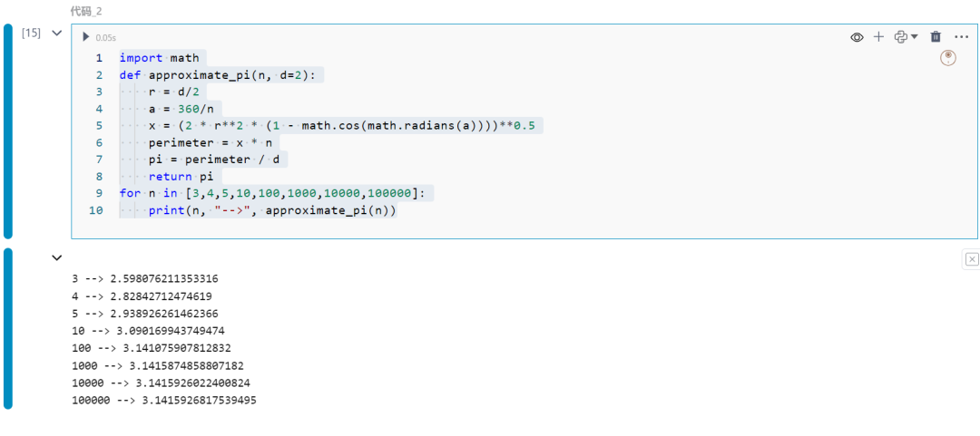Click the 'perimeter = x * n' line

click(211, 142)
